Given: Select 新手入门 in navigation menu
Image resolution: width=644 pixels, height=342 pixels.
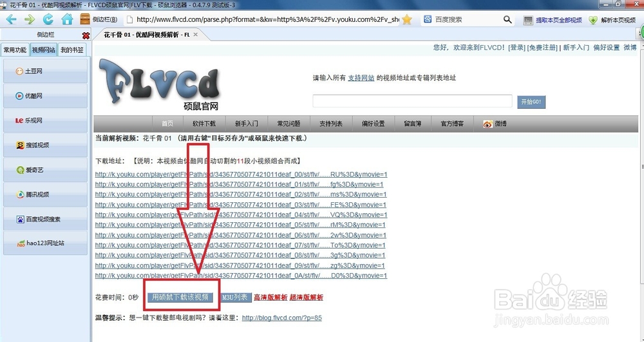Looking at the screenshot, I should coord(247,124).
